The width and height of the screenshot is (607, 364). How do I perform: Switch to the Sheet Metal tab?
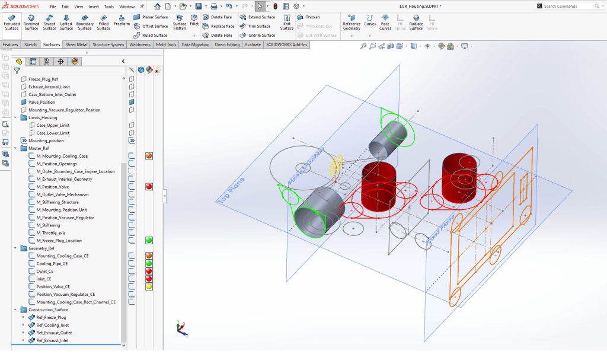pos(77,44)
